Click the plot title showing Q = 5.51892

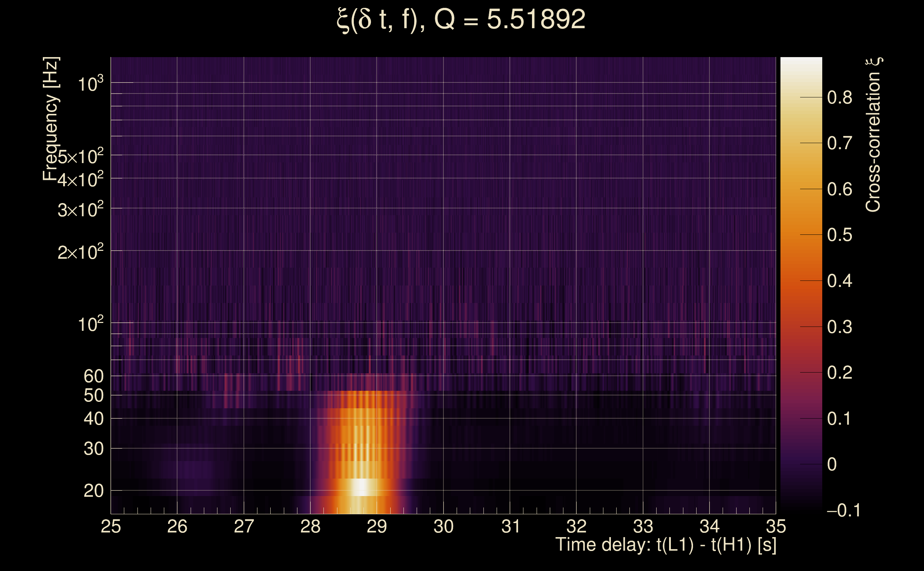pyautogui.click(x=461, y=20)
